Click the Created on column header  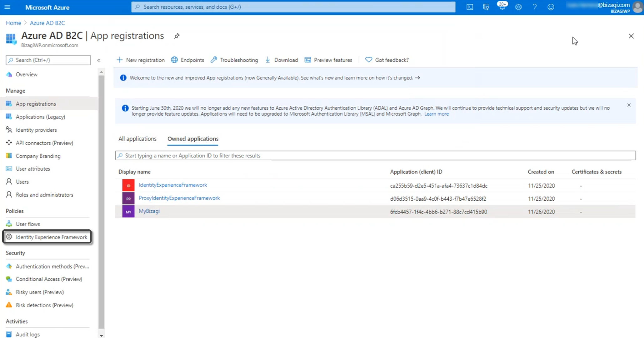pyautogui.click(x=541, y=172)
